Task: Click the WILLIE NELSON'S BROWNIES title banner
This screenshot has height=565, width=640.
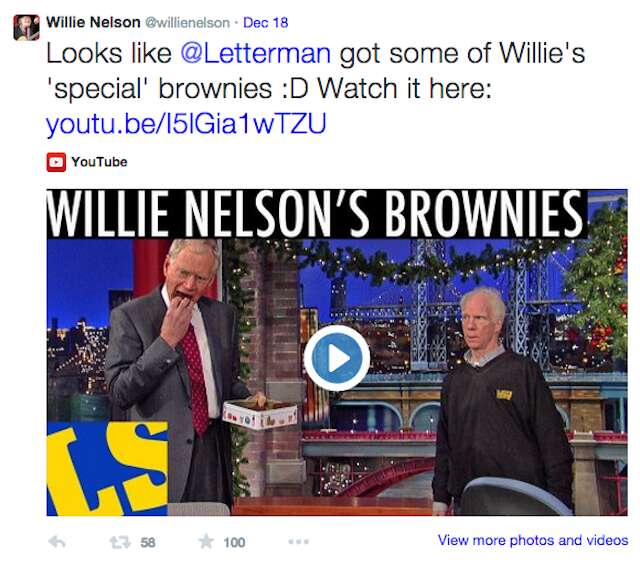Action: point(317,214)
